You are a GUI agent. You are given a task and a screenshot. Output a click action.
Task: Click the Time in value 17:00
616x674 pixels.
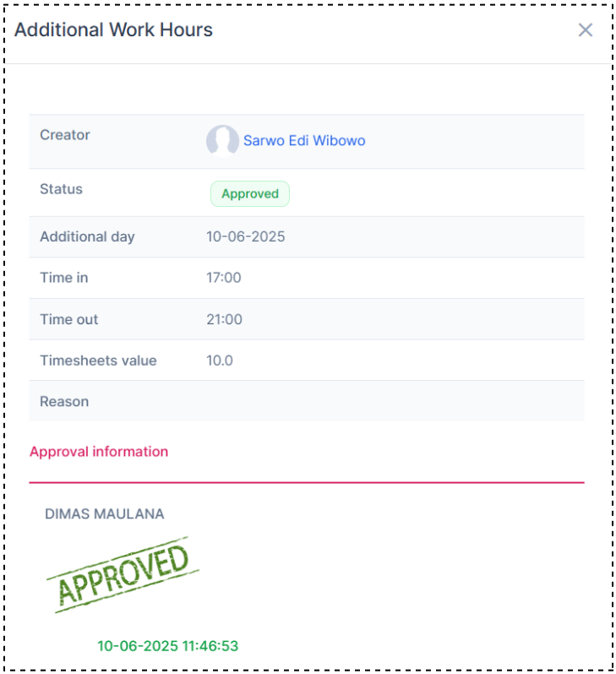pos(224,278)
